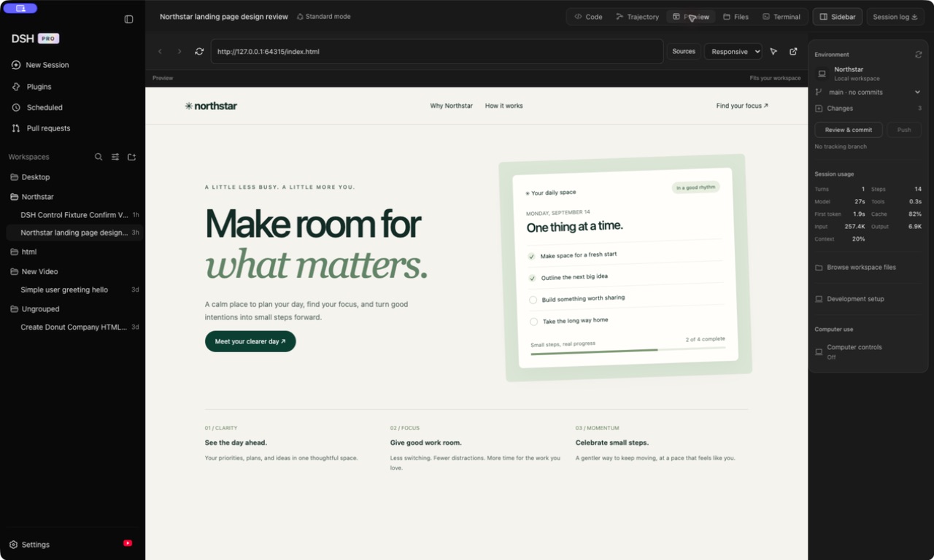Open the Terminal tab
Screen dimensions: 934x560
click(781, 17)
